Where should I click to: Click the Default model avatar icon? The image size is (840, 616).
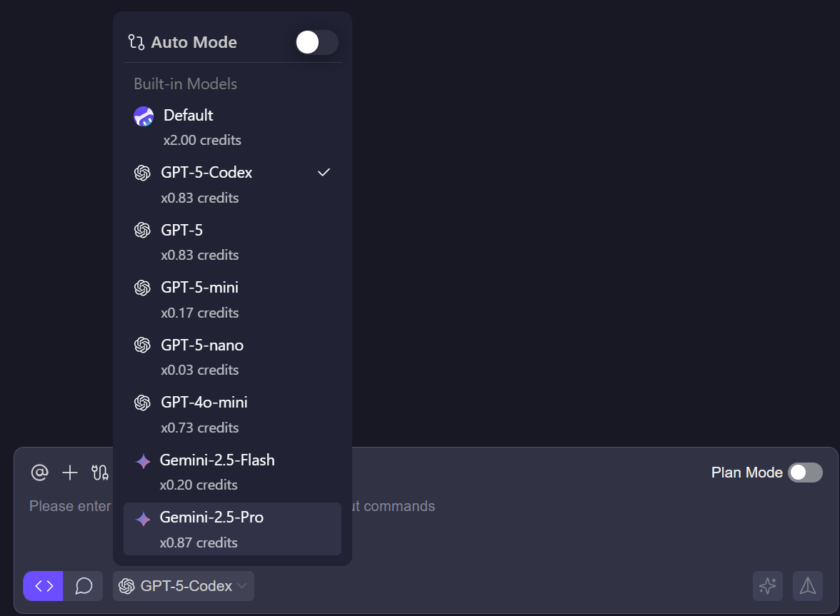[144, 116]
